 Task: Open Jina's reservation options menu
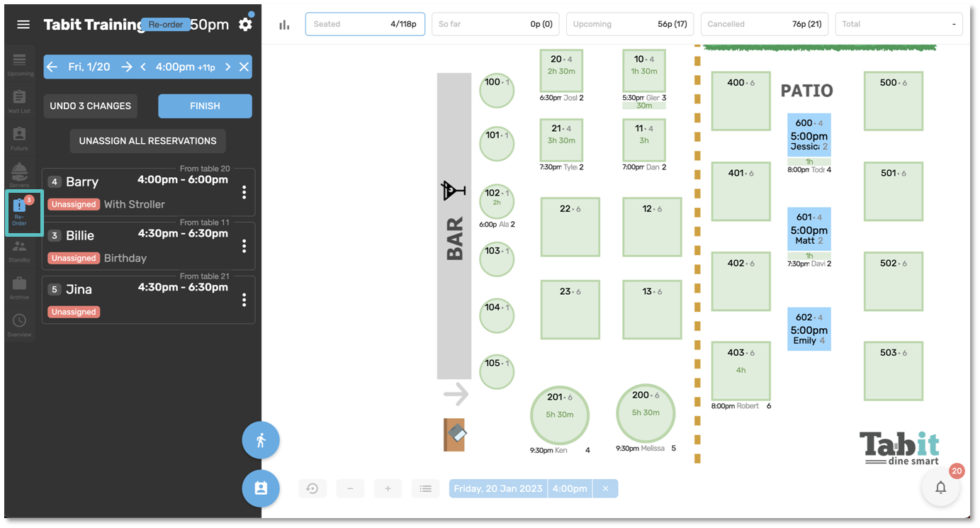click(x=244, y=300)
